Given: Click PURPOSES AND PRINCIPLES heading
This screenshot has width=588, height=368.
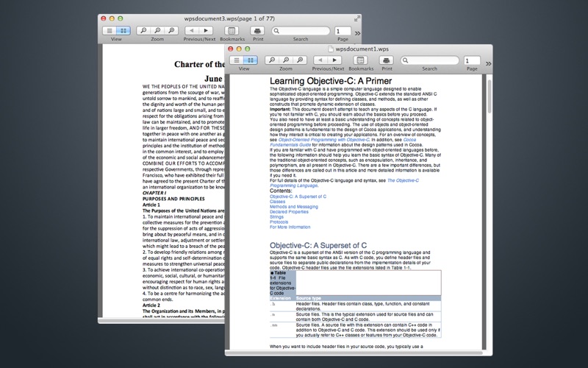Looking at the screenshot, I should (x=173, y=199).
